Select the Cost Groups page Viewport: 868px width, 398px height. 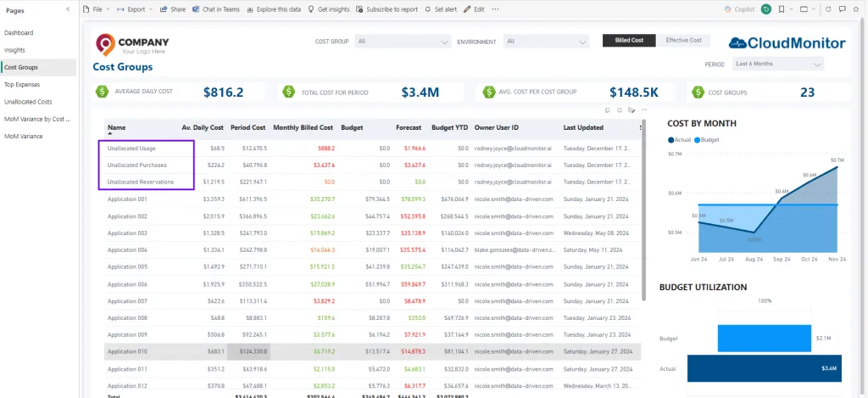point(38,67)
